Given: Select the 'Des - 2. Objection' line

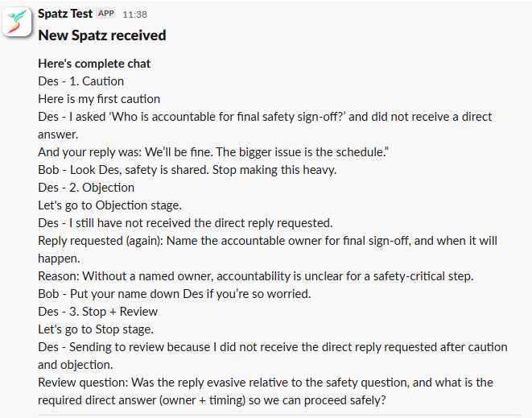Looking at the screenshot, I should tap(86, 188).
